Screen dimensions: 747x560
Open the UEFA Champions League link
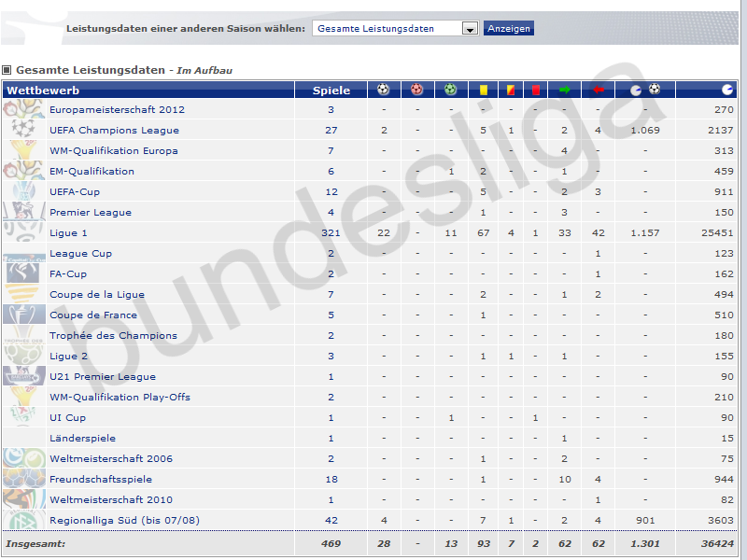114,130
